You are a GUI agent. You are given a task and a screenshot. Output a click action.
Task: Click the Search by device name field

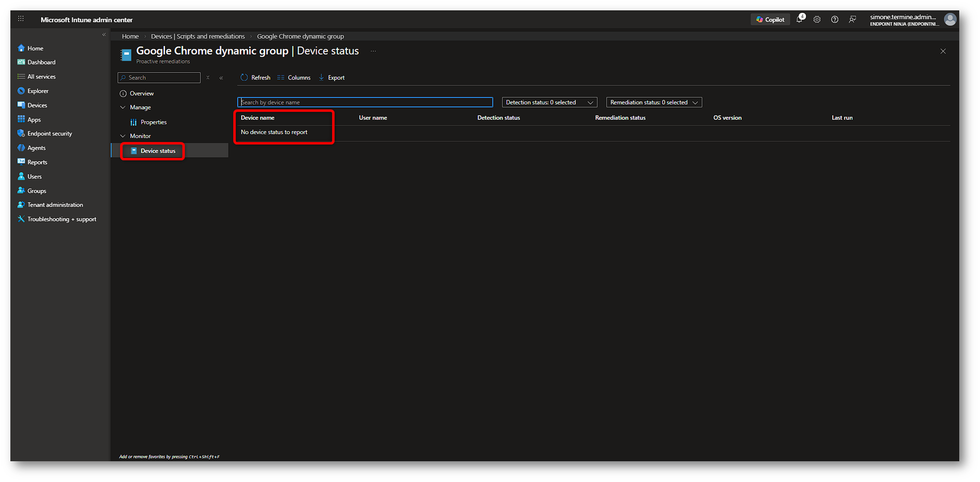pyautogui.click(x=365, y=102)
